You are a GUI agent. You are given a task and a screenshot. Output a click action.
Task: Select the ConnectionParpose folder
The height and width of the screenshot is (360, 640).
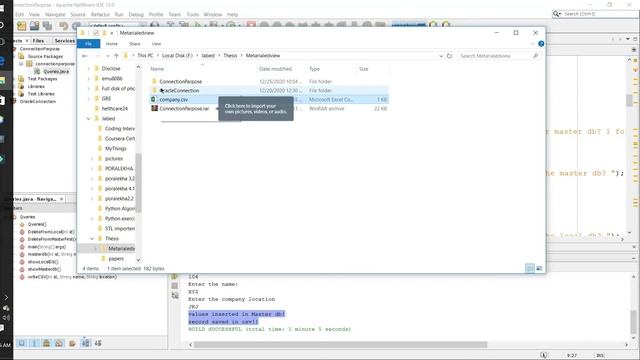point(180,82)
